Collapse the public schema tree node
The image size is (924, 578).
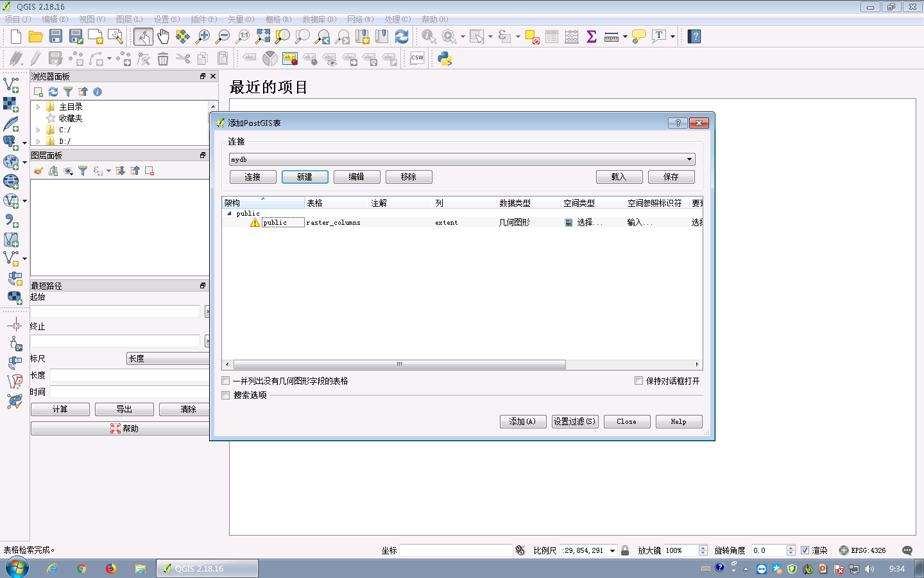coord(229,213)
